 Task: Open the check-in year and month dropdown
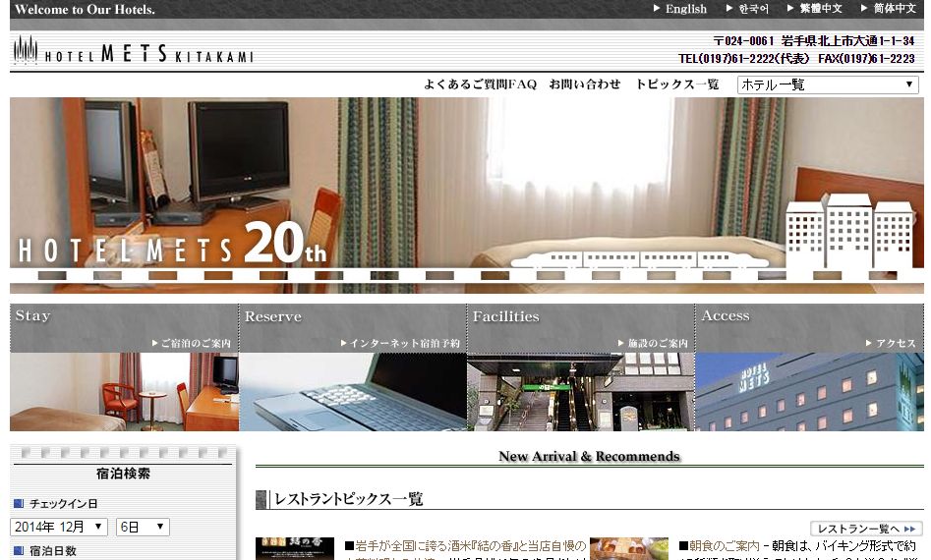(59, 527)
